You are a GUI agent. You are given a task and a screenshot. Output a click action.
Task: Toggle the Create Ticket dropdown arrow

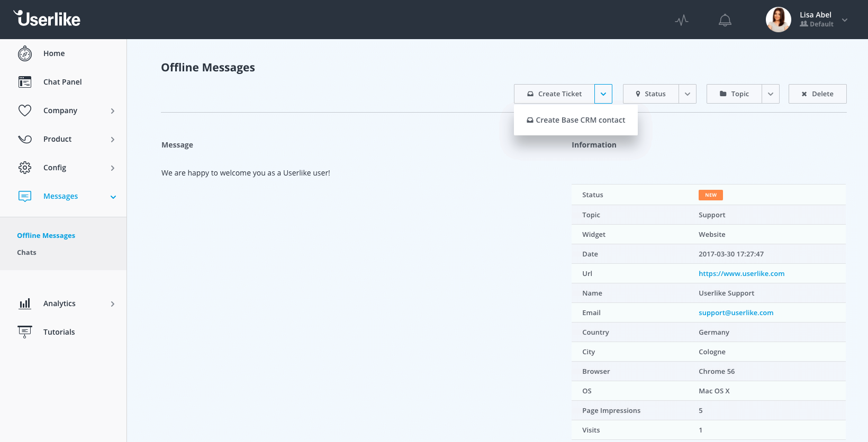click(603, 94)
